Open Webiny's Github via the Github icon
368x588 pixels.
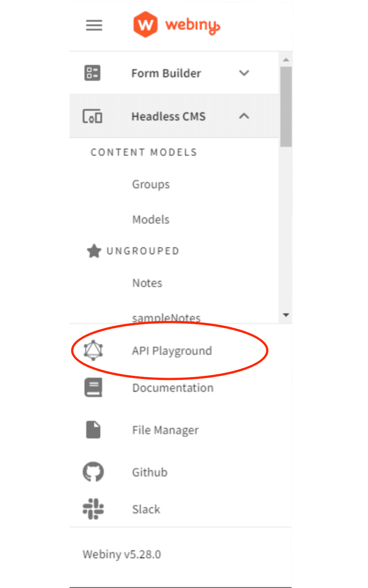[x=94, y=471]
